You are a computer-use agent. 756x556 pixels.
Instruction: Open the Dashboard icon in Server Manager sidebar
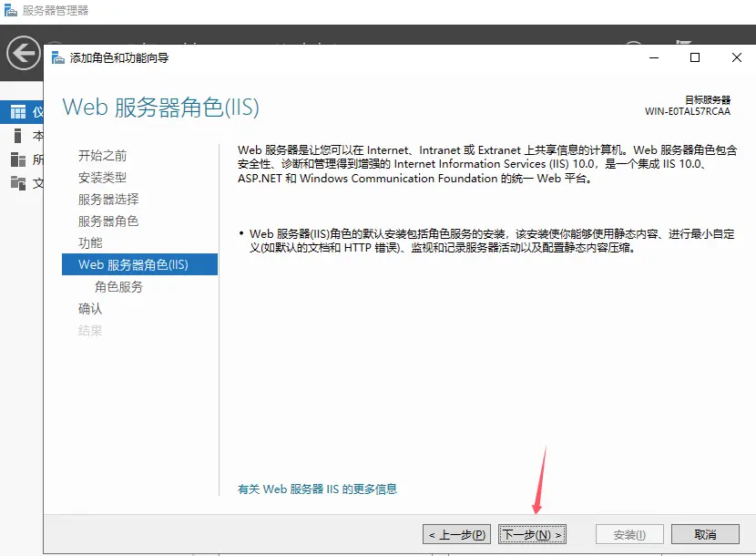[18, 112]
